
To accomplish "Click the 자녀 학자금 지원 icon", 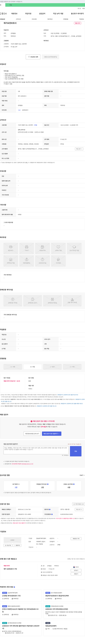I will point(74,249).
